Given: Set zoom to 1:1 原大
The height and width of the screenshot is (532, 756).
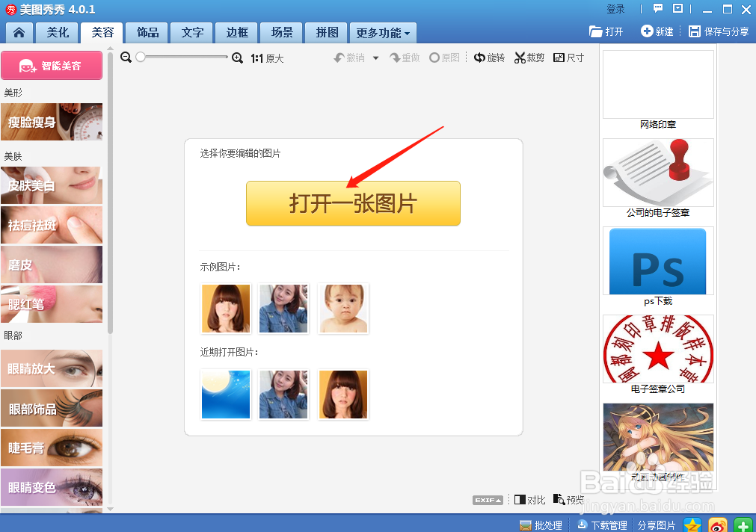Looking at the screenshot, I should click(x=267, y=59).
